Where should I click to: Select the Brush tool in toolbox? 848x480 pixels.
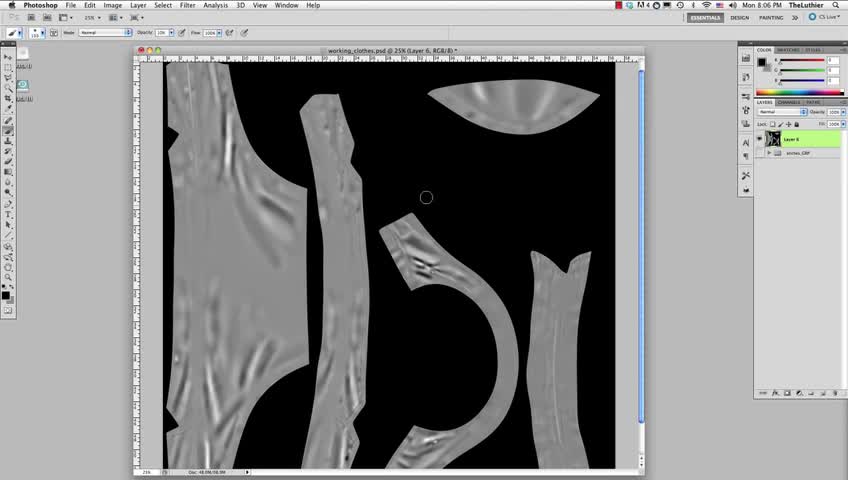(8, 130)
